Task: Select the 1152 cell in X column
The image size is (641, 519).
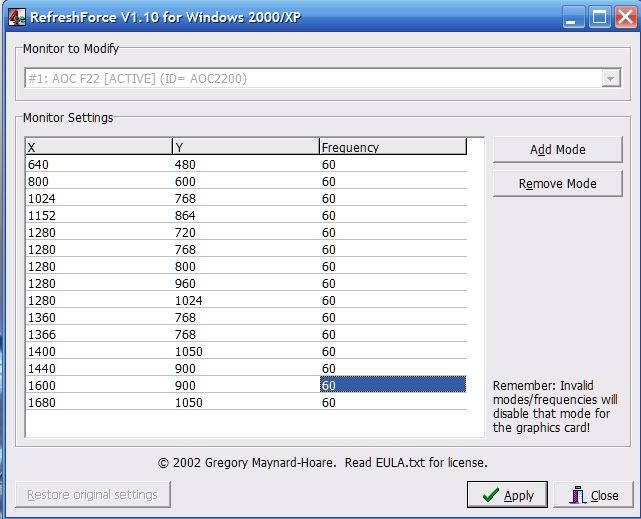Action: [99, 215]
